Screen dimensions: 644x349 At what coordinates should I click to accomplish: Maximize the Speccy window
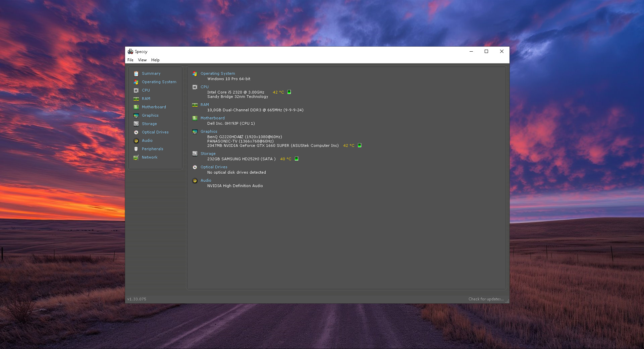click(486, 51)
